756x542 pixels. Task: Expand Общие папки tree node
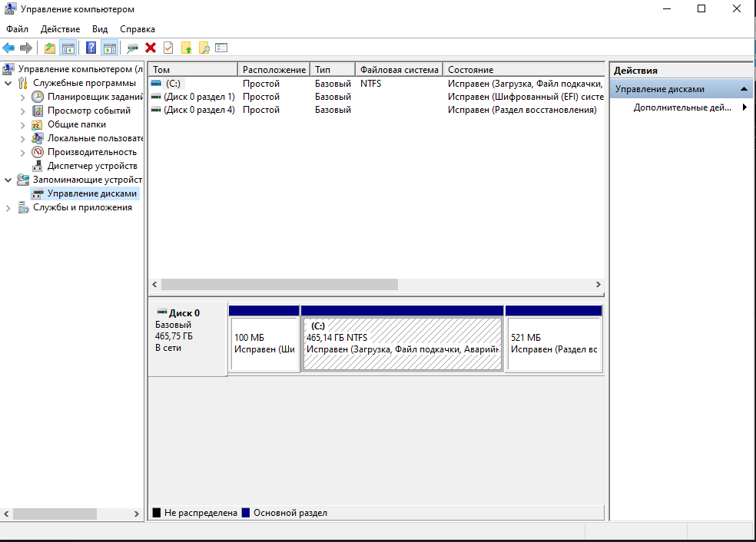point(22,125)
